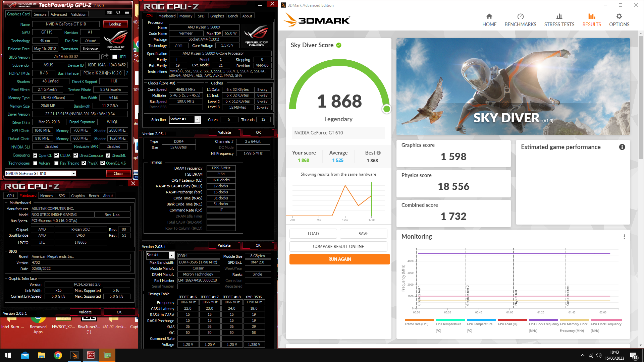Open the Graphics tab in lower-left CPU-Z window
Viewport: 644px width, 362px height.
(x=78, y=196)
